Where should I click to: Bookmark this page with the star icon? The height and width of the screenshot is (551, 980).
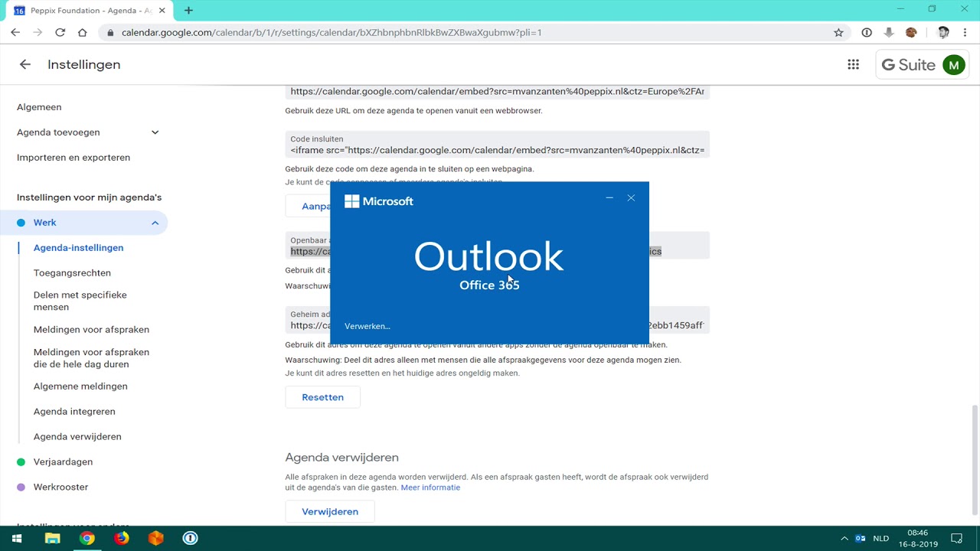click(838, 32)
